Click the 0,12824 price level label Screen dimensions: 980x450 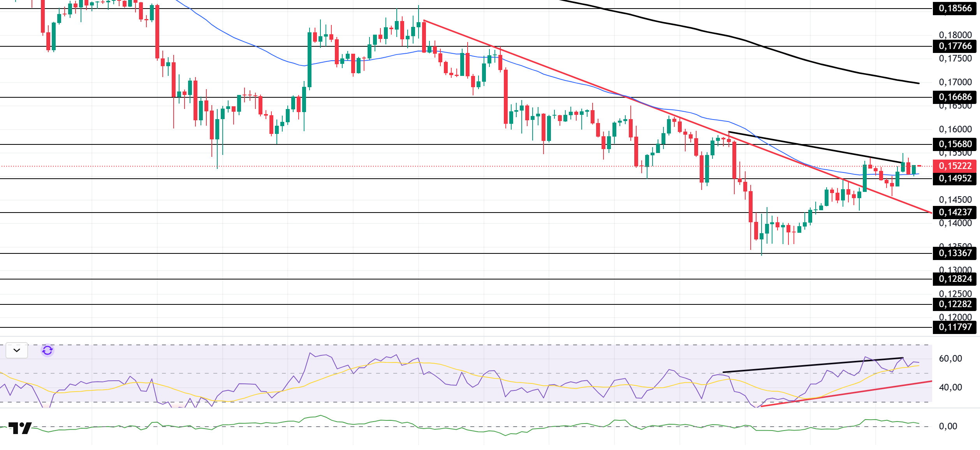pos(955,279)
